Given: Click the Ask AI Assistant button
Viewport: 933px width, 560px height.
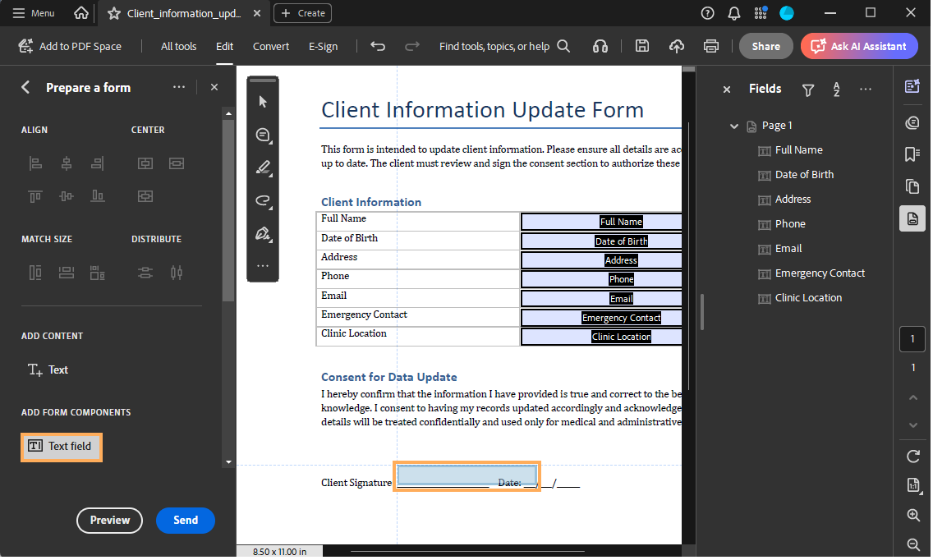Looking at the screenshot, I should 859,47.
